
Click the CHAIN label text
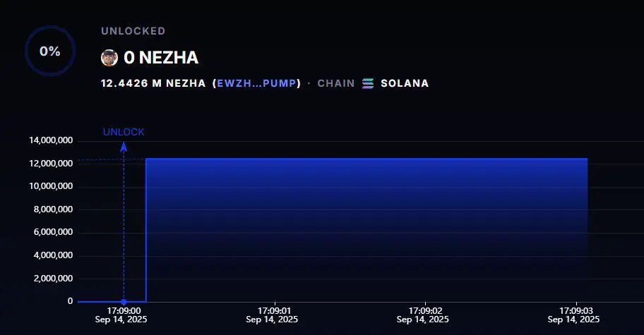click(336, 83)
